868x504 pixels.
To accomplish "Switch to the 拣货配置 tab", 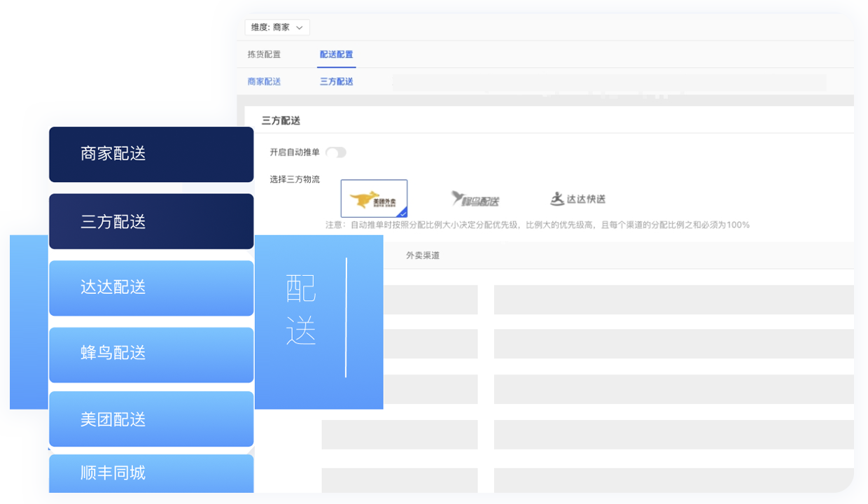I will tap(264, 55).
